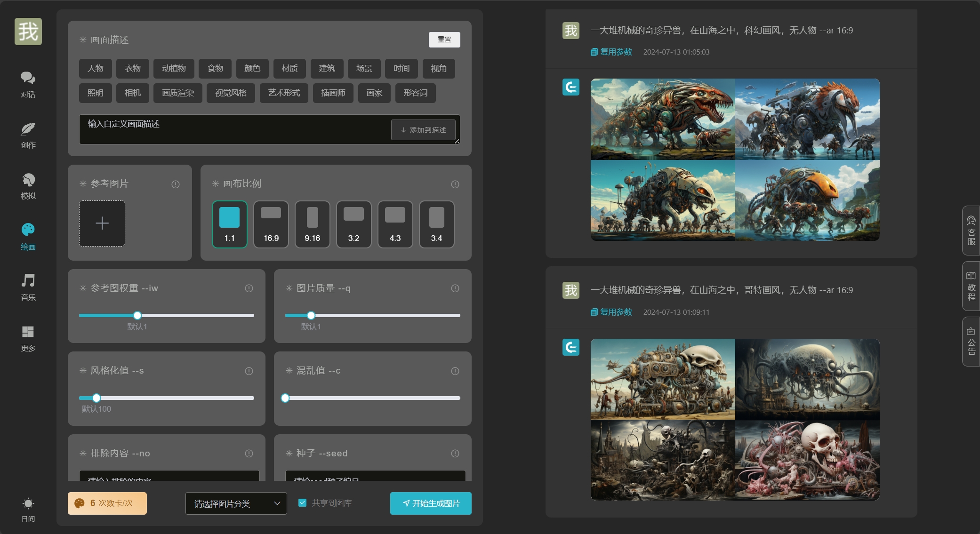Select the 9:16 canvas ratio

click(x=313, y=224)
